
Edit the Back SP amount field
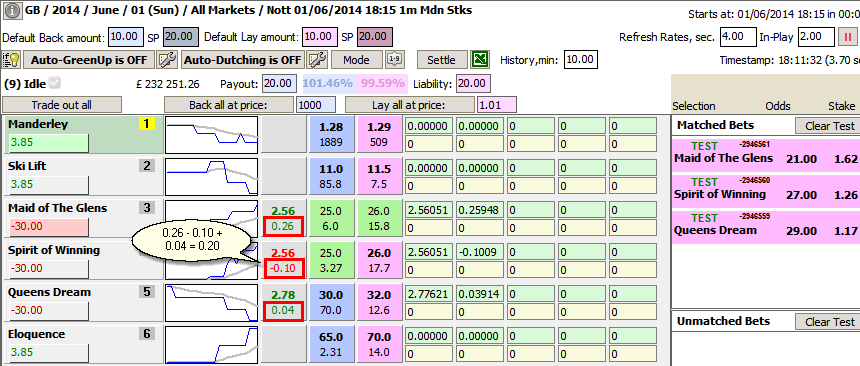179,37
